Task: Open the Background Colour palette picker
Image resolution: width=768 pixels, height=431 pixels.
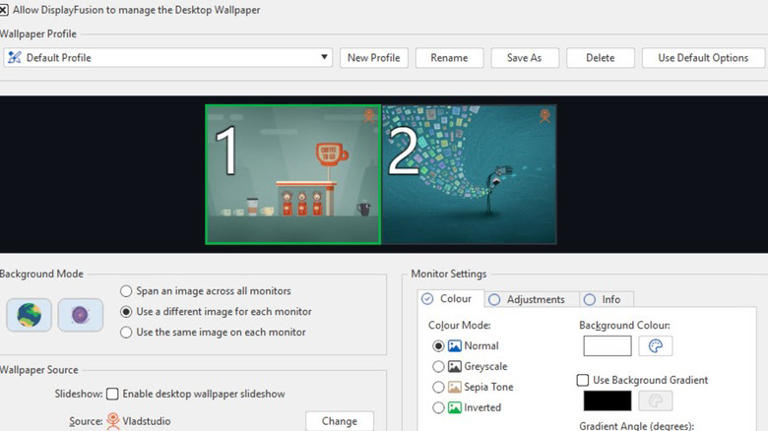Action: (655, 346)
